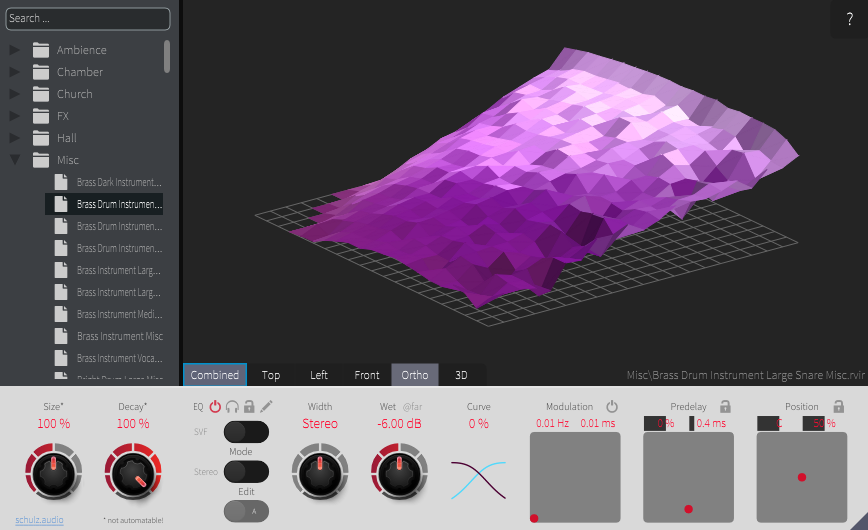Click the EQ headphones listen icon
The image size is (868, 530).
(232, 407)
